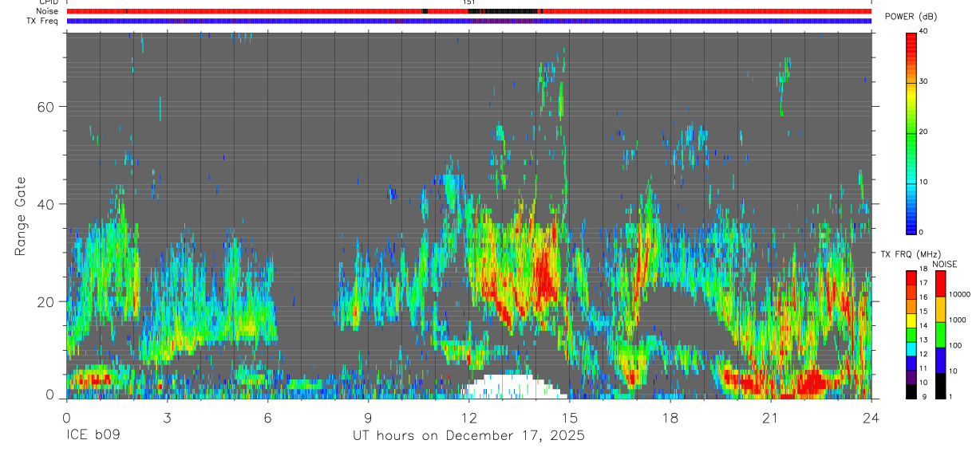Click the NOISE legend colorbar
980x452 pixels.
941,335
